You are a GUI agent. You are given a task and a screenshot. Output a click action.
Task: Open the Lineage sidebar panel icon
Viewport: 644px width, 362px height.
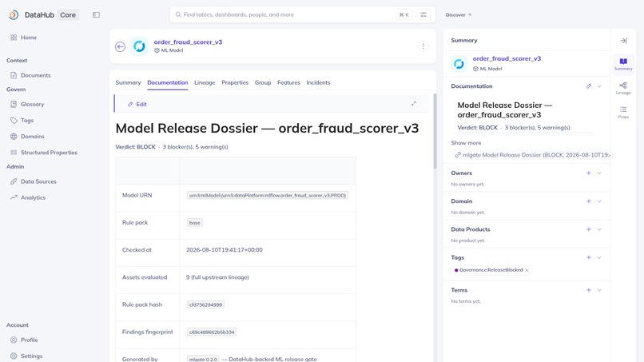pyautogui.click(x=623, y=88)
